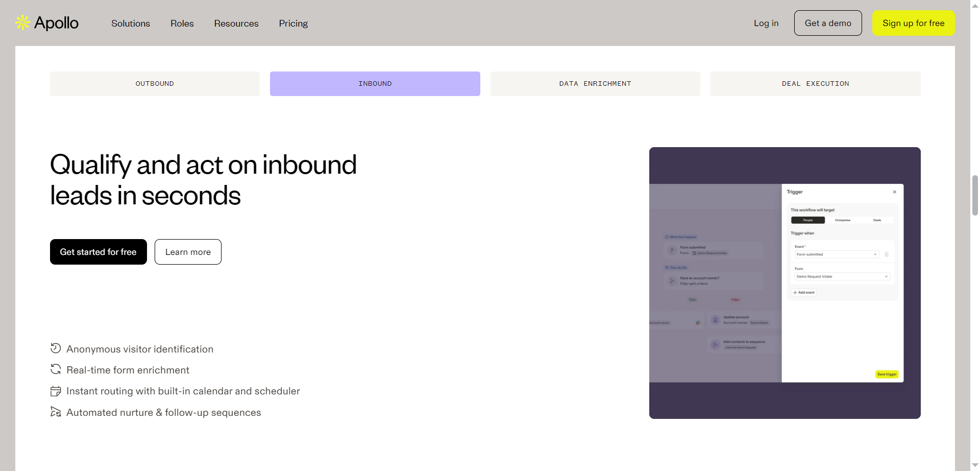The height and width of the screenshot is (471, 980).
Task: Click the building icon on Update account step
Action: point(715,320)
